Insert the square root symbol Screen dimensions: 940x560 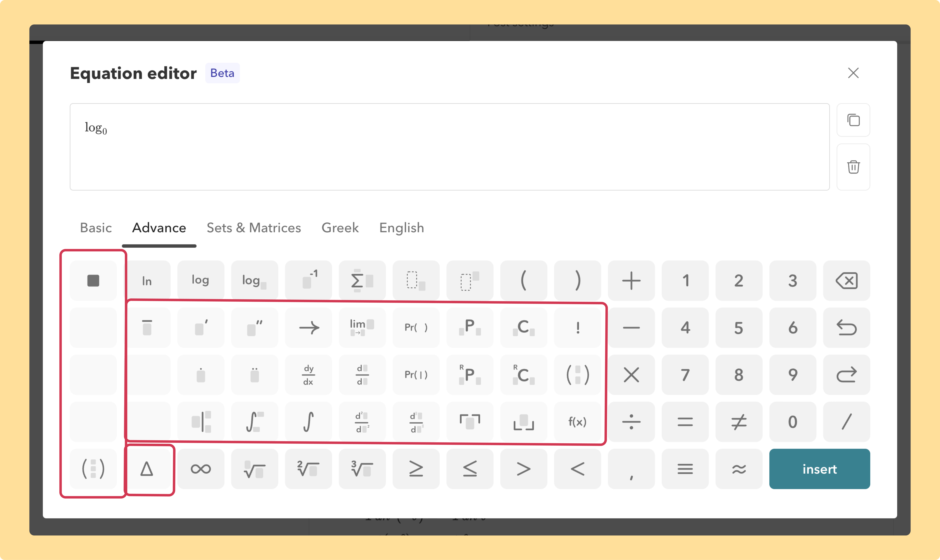254,469
